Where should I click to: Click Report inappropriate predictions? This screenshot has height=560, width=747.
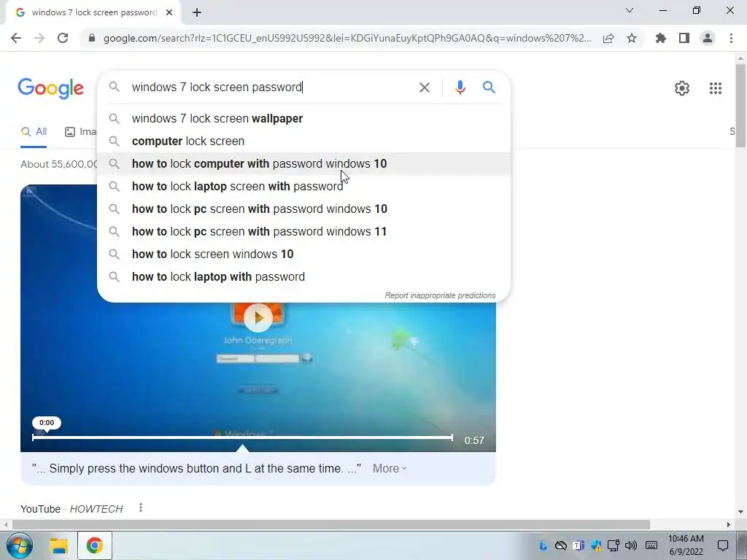pos(440,296)
